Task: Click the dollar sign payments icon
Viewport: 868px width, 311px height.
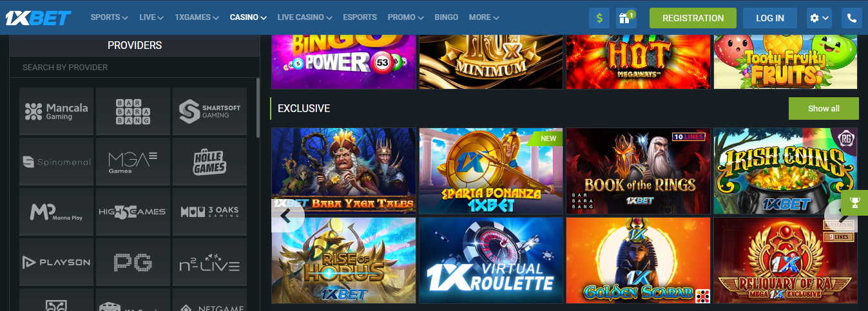Action: click(x=599, y=18)
